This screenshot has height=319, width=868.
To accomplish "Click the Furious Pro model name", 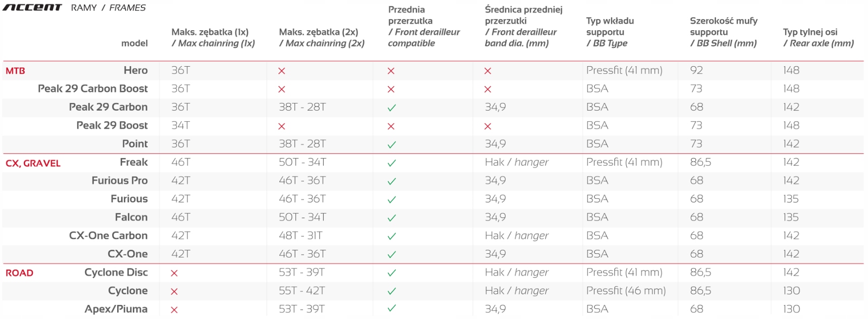I will pos(120,181).
